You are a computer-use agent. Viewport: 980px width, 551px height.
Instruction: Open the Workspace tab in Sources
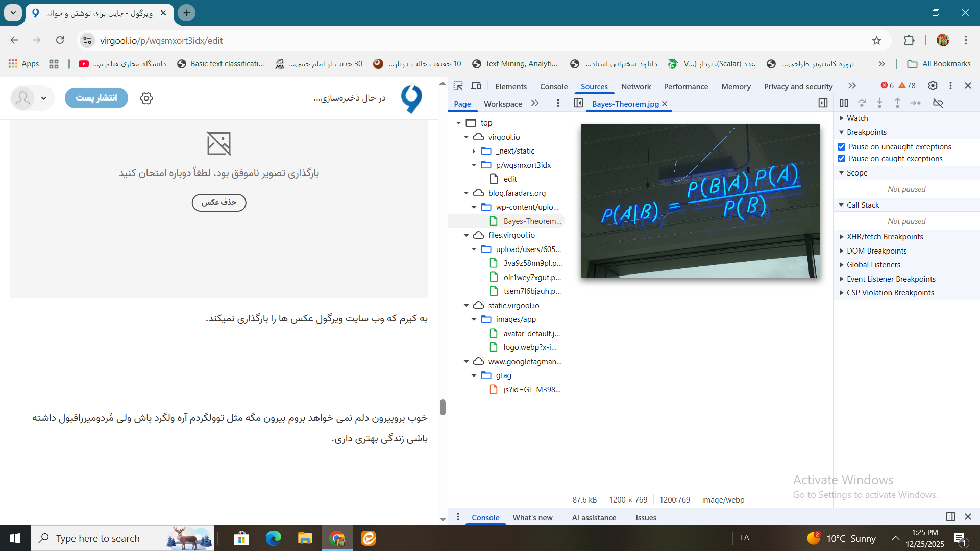pos(502,104)
